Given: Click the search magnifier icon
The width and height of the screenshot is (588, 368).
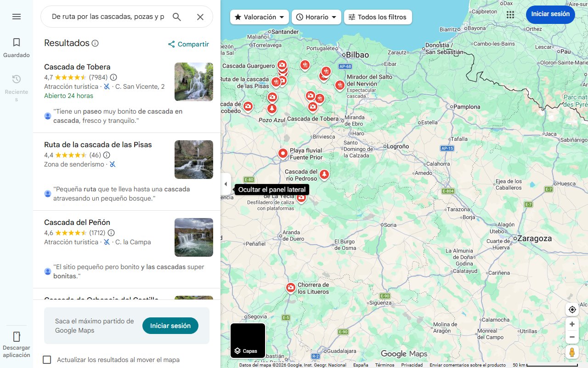Looking at the screenshot, I should [x=177, y=17].
